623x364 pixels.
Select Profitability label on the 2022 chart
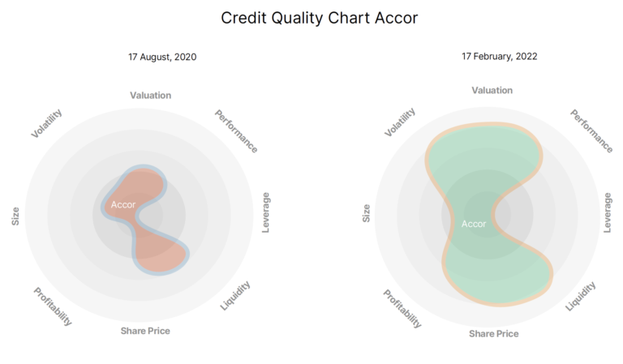coord(402,309)
